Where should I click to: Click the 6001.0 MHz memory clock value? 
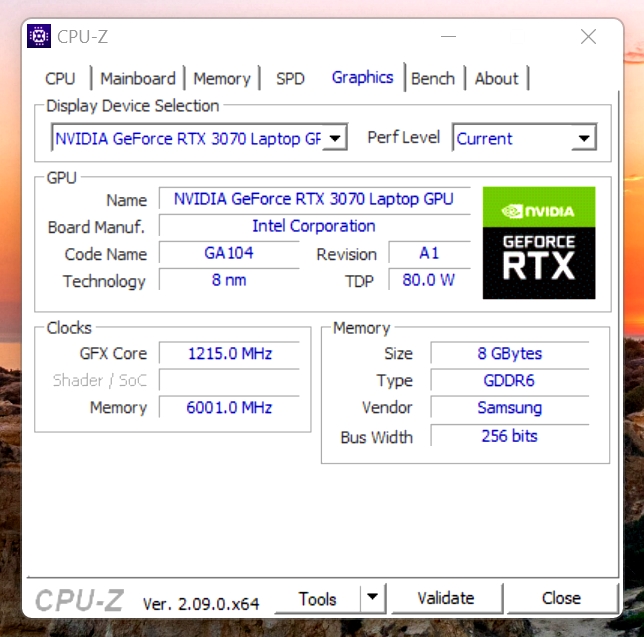[x=230, y=407]
